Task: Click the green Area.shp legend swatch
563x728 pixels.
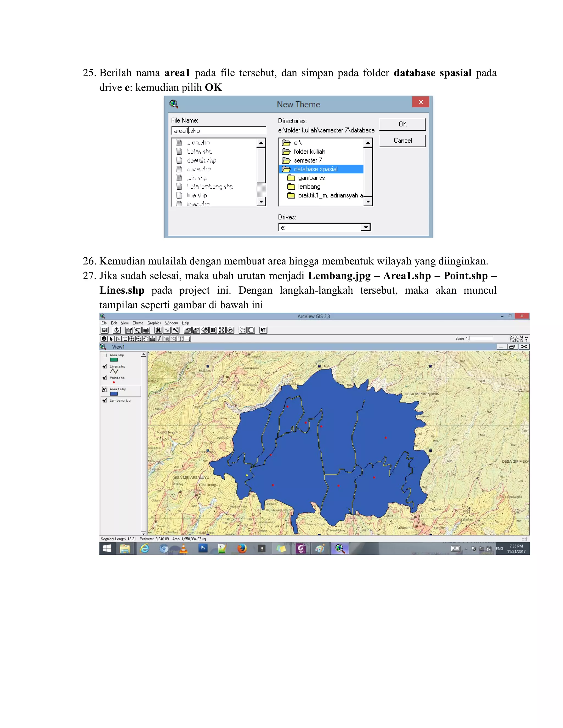Action: click(x=114, y=360)
